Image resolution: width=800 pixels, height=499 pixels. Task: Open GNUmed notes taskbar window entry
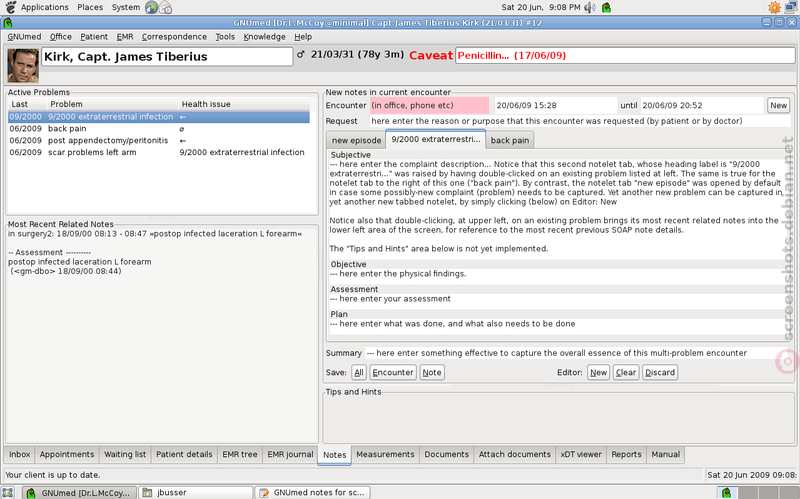click(310, 492)
